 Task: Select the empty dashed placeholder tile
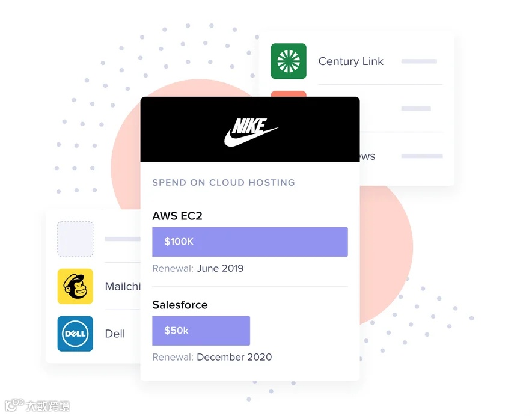pos(75,239)
